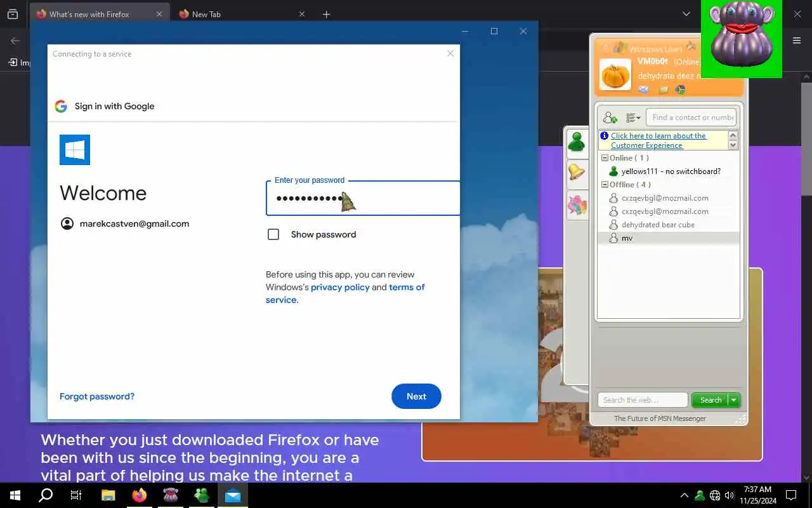Open the Forgot password? link
The height and width of the screenshot is (508, 812).
[x=97, y=396]
